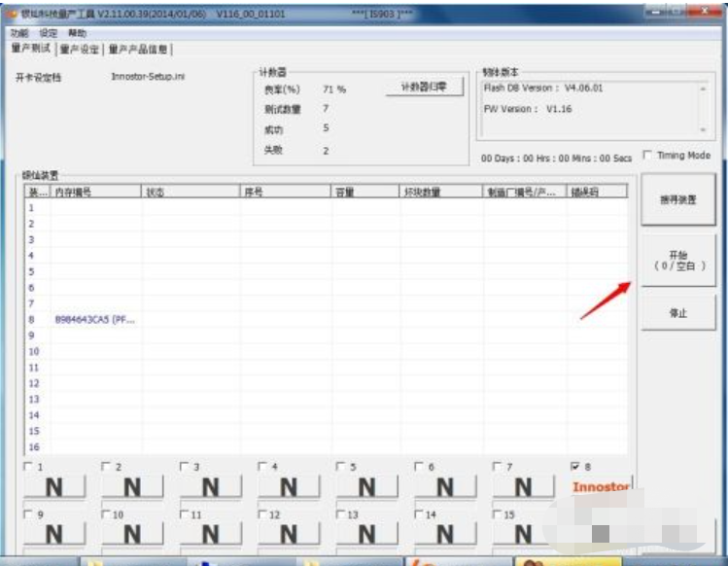Click the Flash DB Version V4.06.01 text
Viewport: 728px width, 566px height.
pos(542,88)
